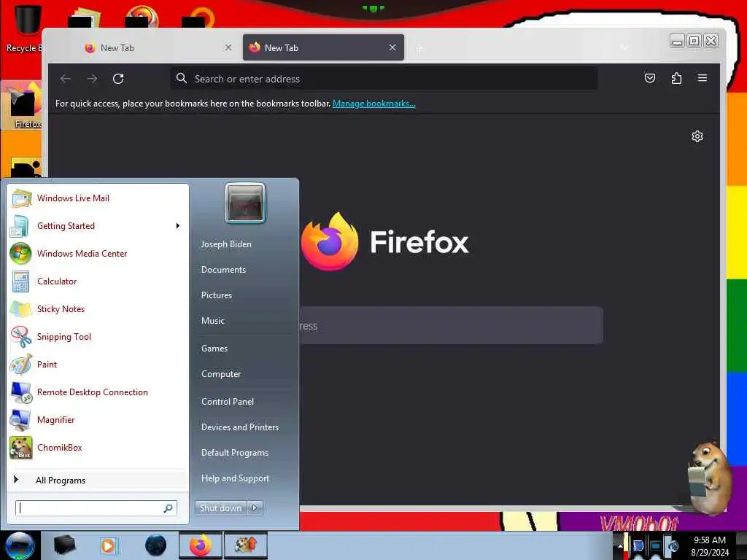Open Joseph Biden user folder
747x560 pixels.
point(226,244)
